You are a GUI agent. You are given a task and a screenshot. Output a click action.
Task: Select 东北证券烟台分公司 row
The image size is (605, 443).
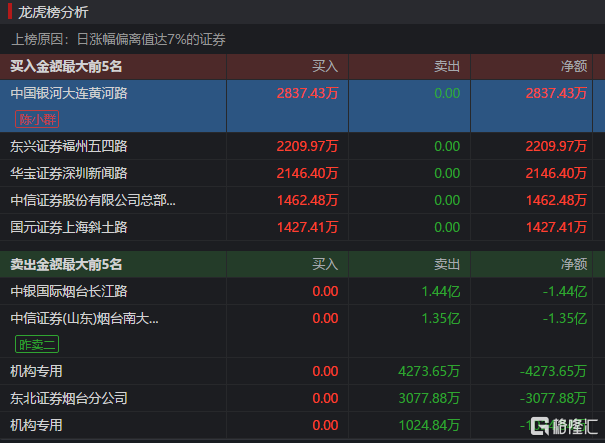(x=302, y=398)
